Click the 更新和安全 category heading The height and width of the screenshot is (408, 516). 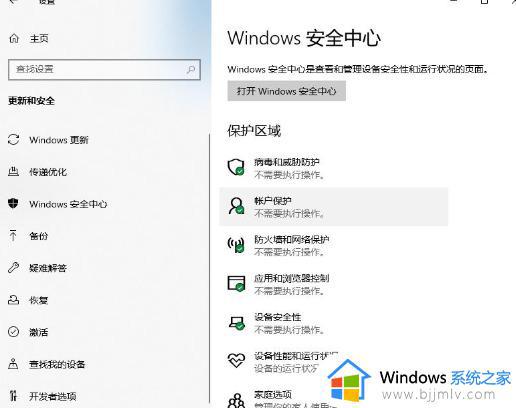[31, 101]
